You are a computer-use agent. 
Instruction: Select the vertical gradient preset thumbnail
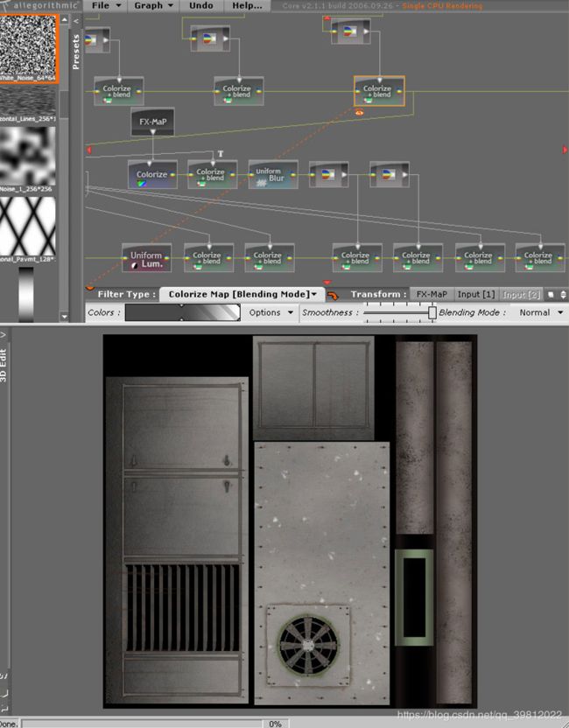(25, 294)
